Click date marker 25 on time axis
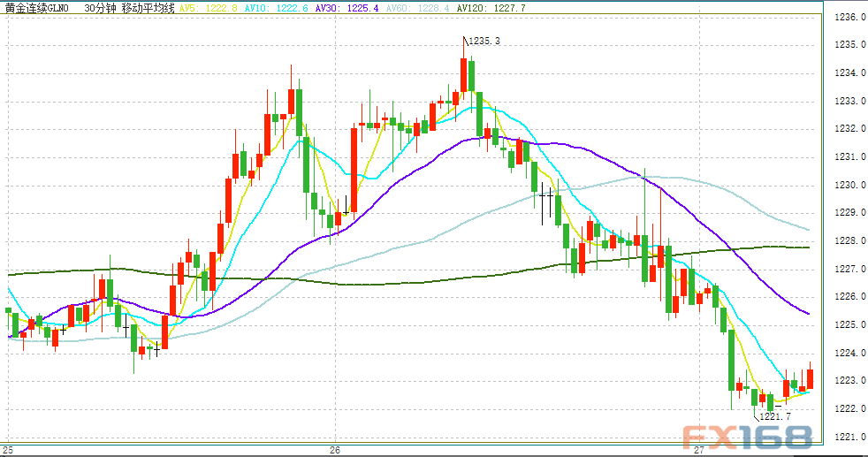Viewport: 868px width, 457px height. tap(8, 450)
